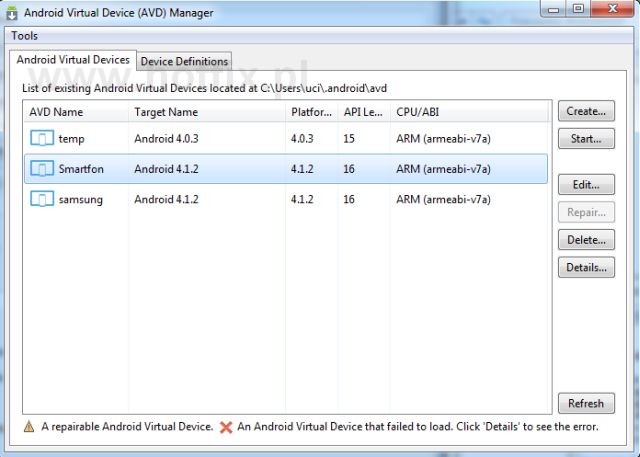
Task: Click the temp AVD device icon
Action: tap(42, 138)
